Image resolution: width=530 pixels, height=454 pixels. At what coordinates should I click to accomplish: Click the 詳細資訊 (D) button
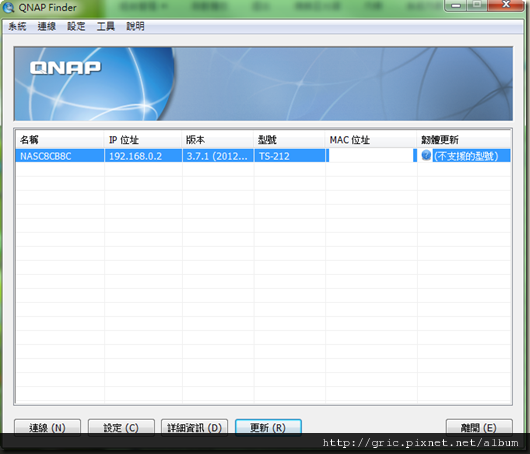[x=195, y=427]
